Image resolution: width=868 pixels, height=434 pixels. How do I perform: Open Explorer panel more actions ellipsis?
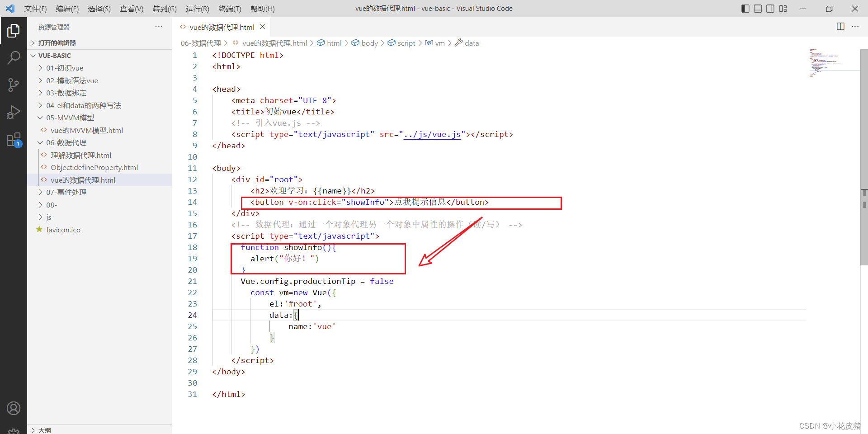pyautogui.click(x=159, y=27)
